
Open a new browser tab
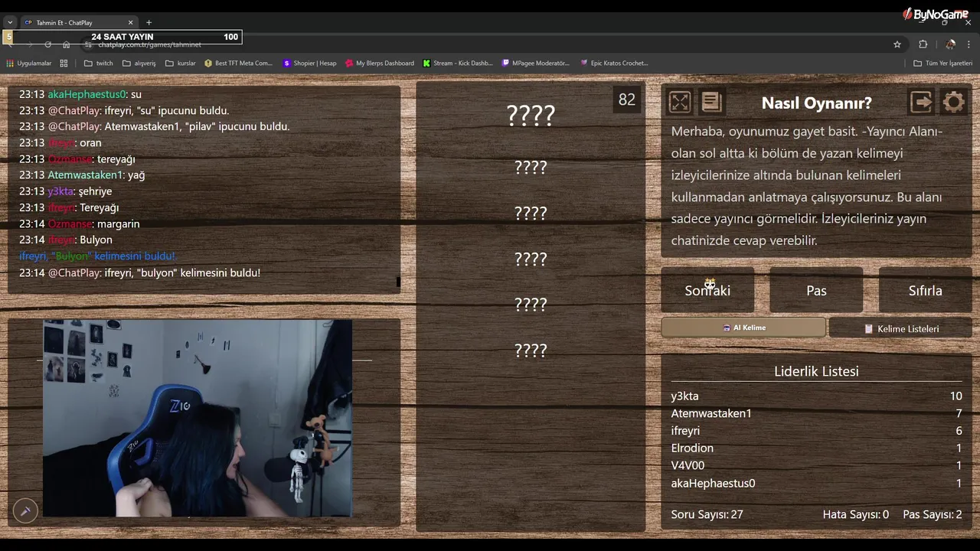coord(149,23)
